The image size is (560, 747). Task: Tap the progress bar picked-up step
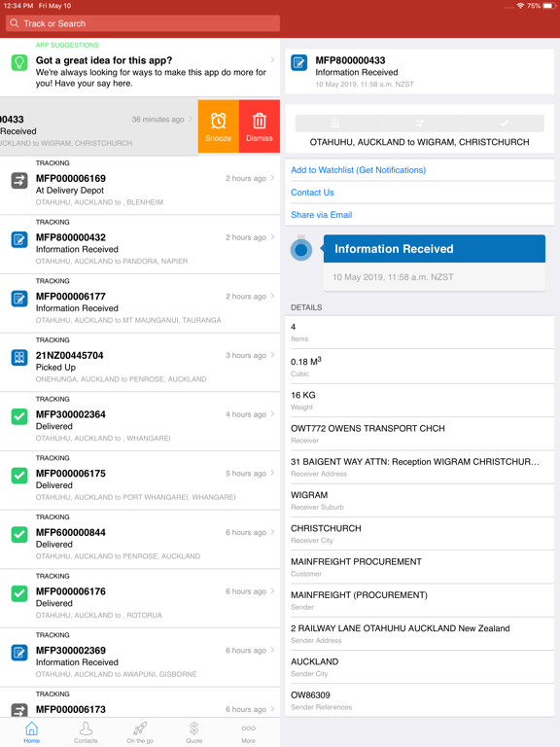pyautogui.click(x=334, y=124)
